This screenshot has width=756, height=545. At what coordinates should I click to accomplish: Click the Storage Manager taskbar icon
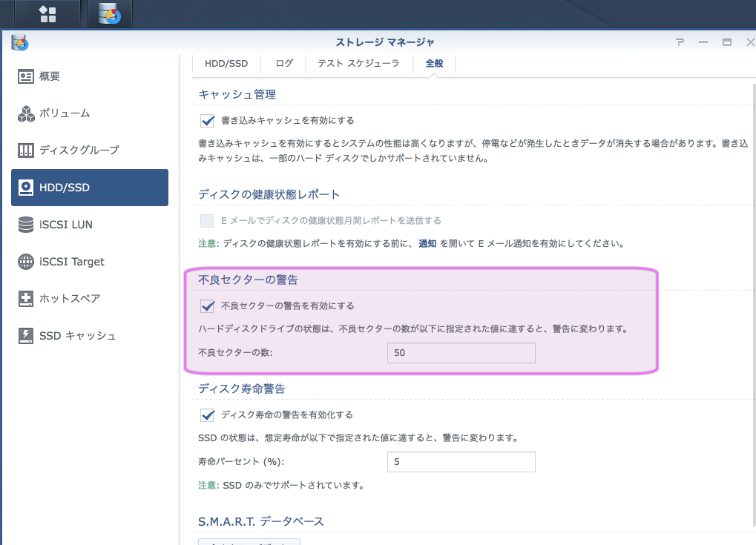[x=110, y=14]
